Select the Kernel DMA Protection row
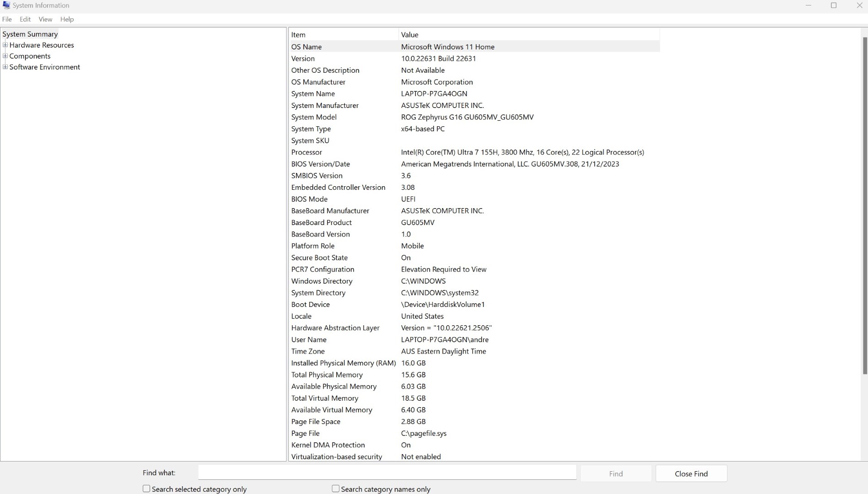 (x=474, y=445)
